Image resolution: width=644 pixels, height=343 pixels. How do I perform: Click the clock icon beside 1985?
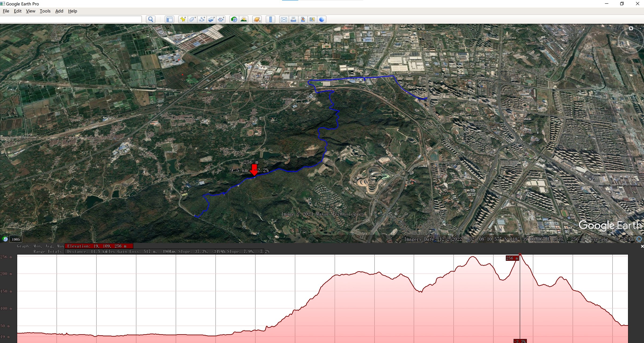coord(5,239)
